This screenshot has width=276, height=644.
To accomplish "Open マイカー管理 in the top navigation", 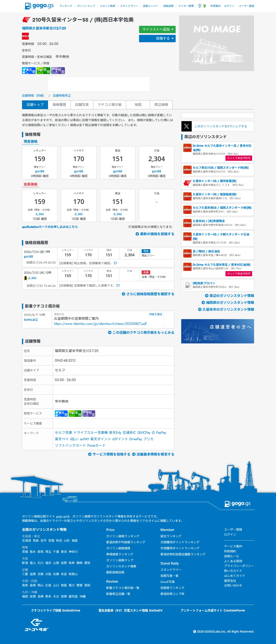I will click(x=186, y=6).
